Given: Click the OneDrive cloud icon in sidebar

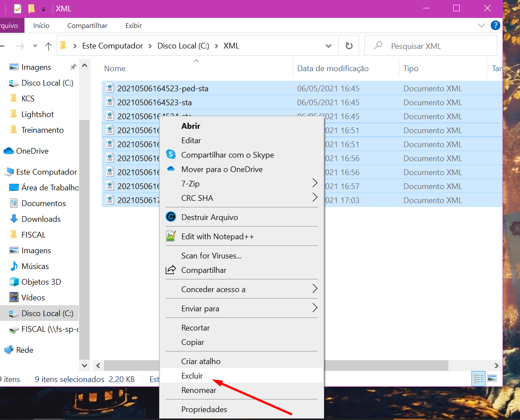Looking at the screenshot, I should [x=9, y=151].
